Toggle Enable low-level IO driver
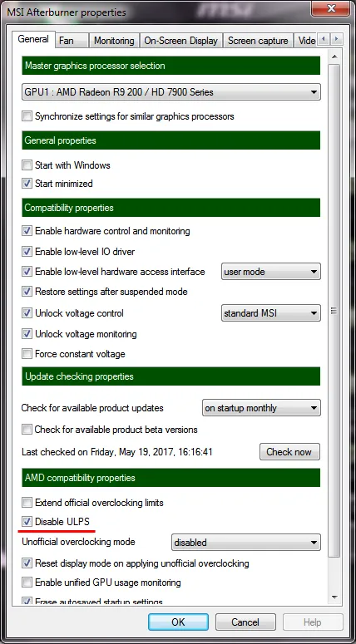This screenshot has width=356, height=644. (27, 251)
